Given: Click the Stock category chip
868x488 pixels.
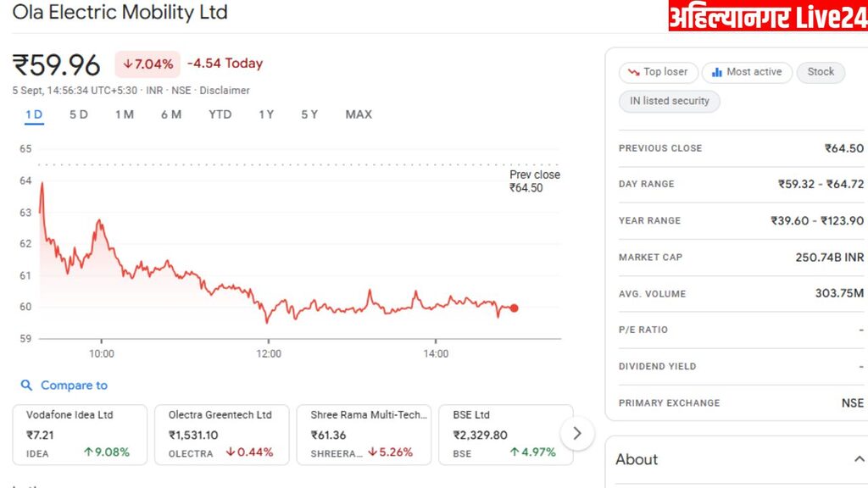Looking at the screenshot, I should (x=821, y=72).
